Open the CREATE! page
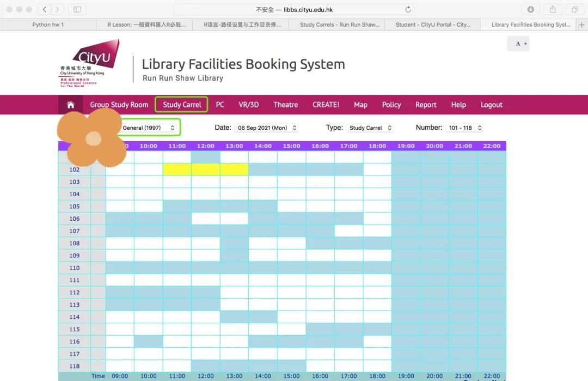 tap(326, 105)
